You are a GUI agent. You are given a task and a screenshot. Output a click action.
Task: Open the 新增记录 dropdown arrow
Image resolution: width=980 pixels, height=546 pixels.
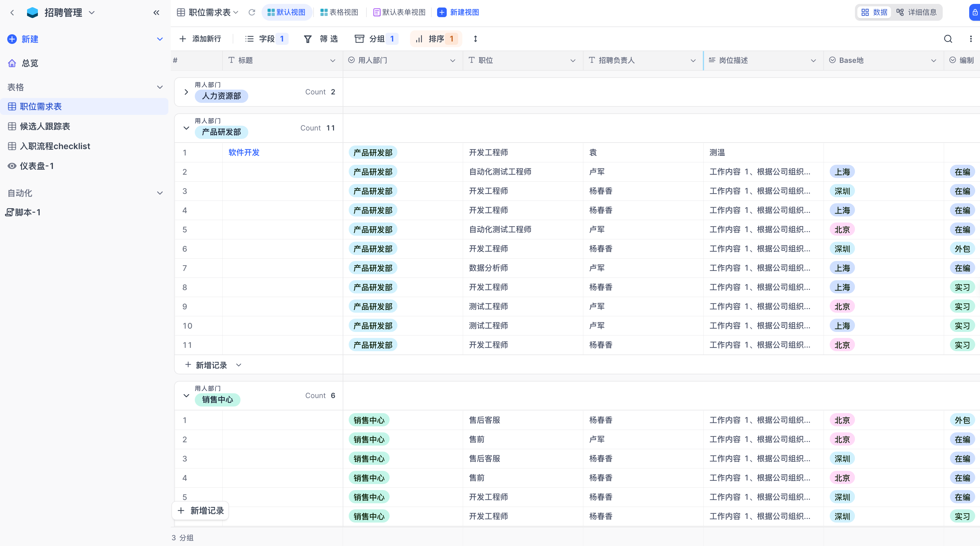[x=239, y=364]
